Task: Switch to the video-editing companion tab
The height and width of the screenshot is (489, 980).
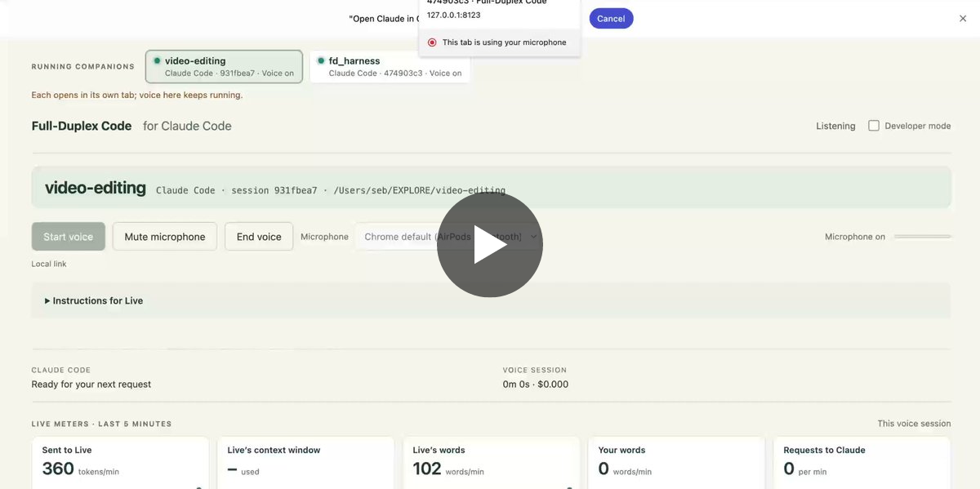Action: click(225, 67)
